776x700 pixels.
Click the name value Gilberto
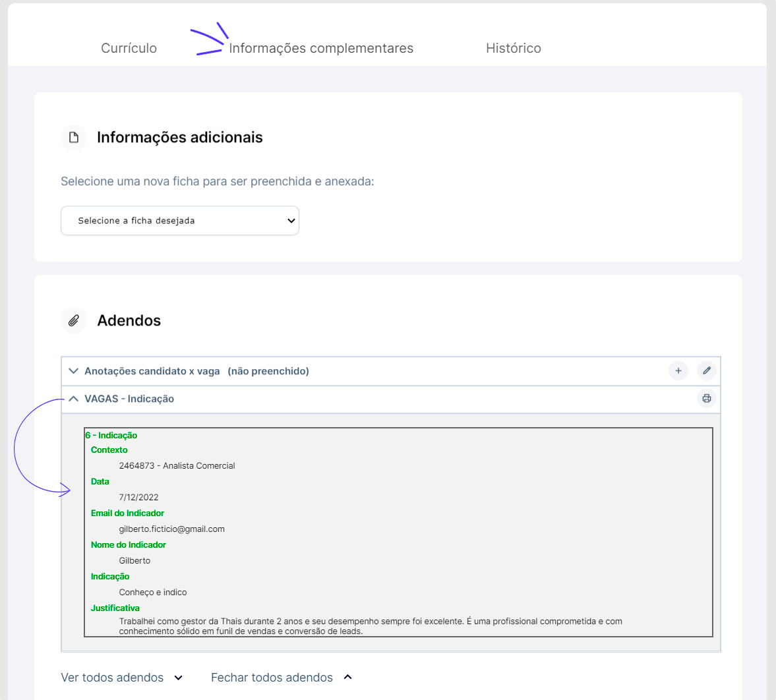pos(134,560)
